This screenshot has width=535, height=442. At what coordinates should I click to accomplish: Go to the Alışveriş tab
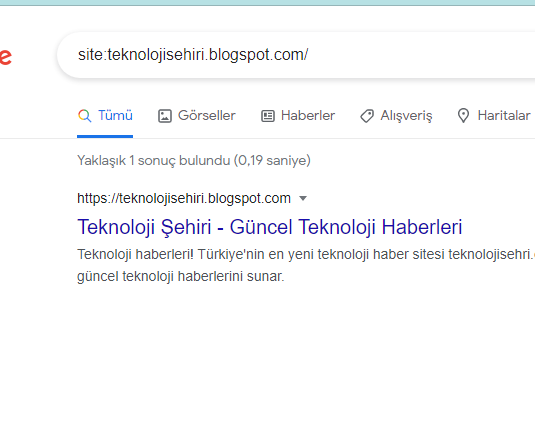coord(406,116)
